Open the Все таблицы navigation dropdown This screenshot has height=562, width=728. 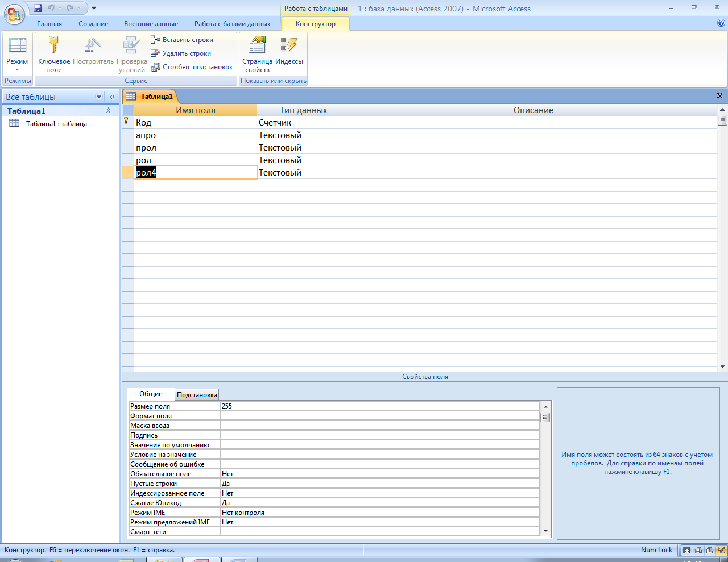[99, 97]
